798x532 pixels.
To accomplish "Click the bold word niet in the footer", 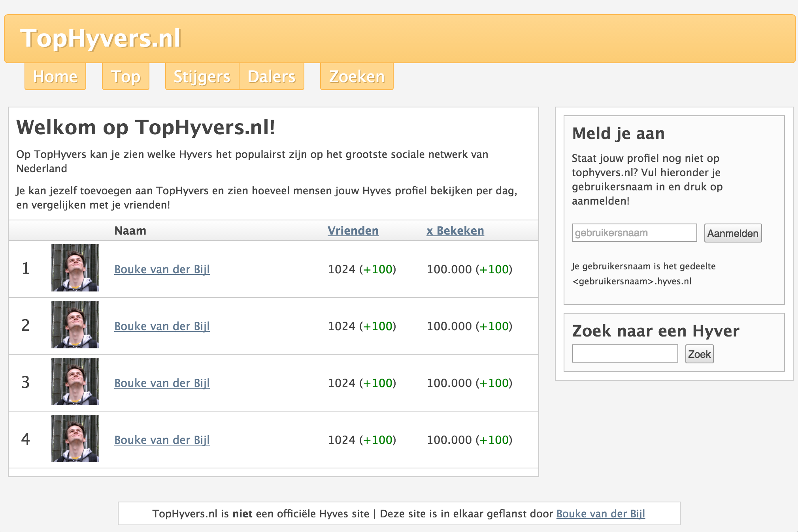I will [x=242, y=514].
